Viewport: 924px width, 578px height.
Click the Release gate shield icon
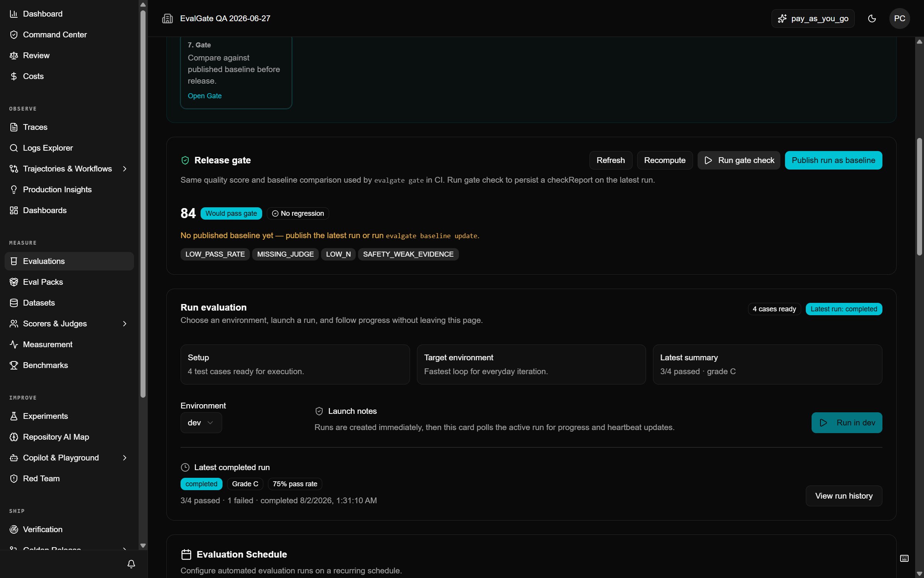pyautogui.click(x=185, y=160)
